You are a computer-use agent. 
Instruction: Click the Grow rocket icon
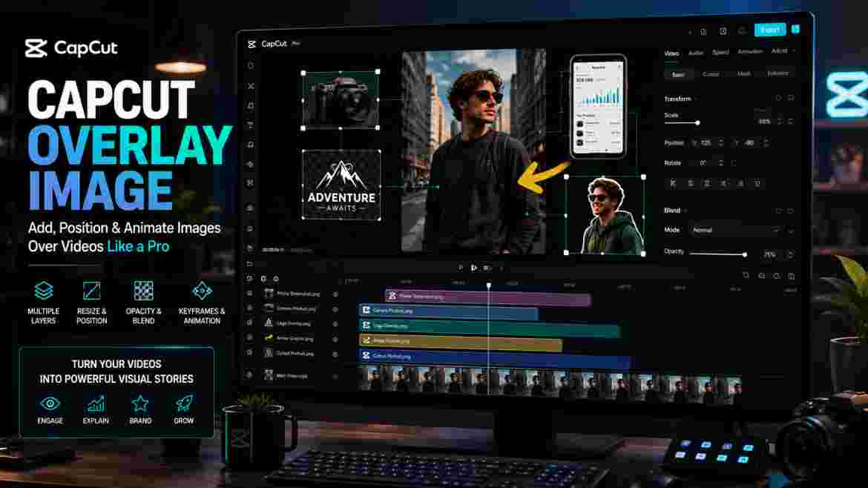point(184,403)
